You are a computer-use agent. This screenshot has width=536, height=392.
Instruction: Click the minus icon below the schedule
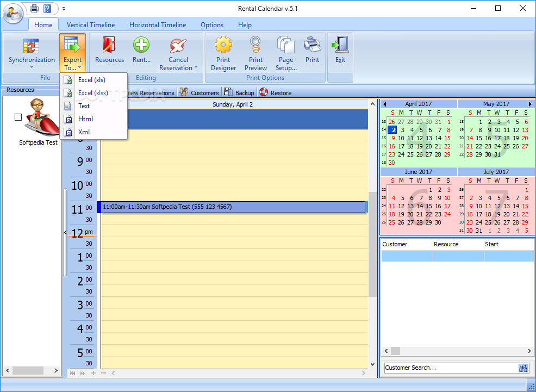[104, 373]
